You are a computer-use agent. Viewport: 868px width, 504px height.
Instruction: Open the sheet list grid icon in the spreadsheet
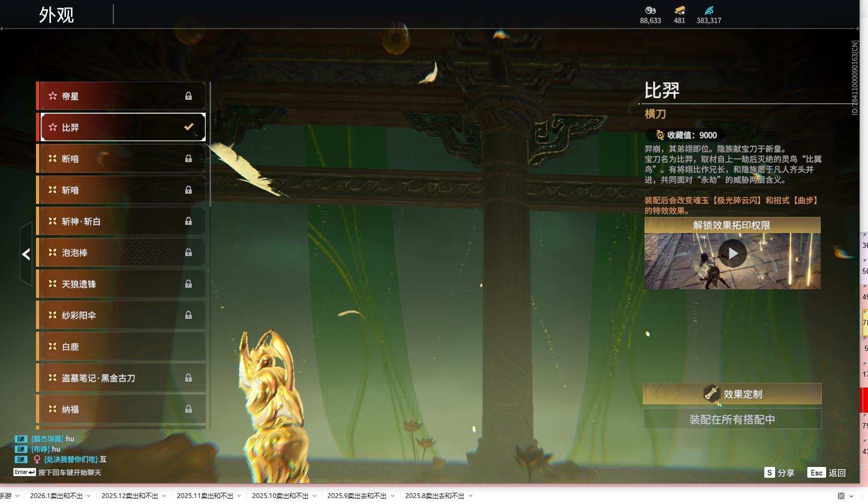pos(841,496)
